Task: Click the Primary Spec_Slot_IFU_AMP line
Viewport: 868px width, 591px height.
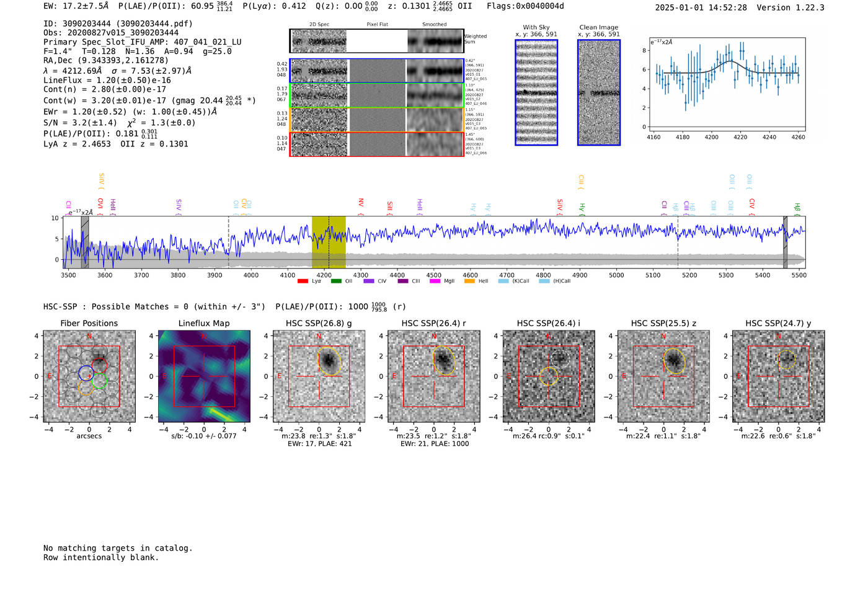Action: pos(143,42)
